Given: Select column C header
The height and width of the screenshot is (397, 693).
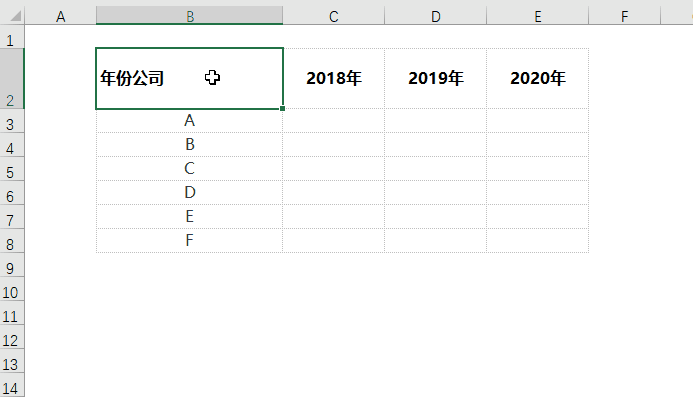Looking at the screenshot, I should tap(334, 16).
